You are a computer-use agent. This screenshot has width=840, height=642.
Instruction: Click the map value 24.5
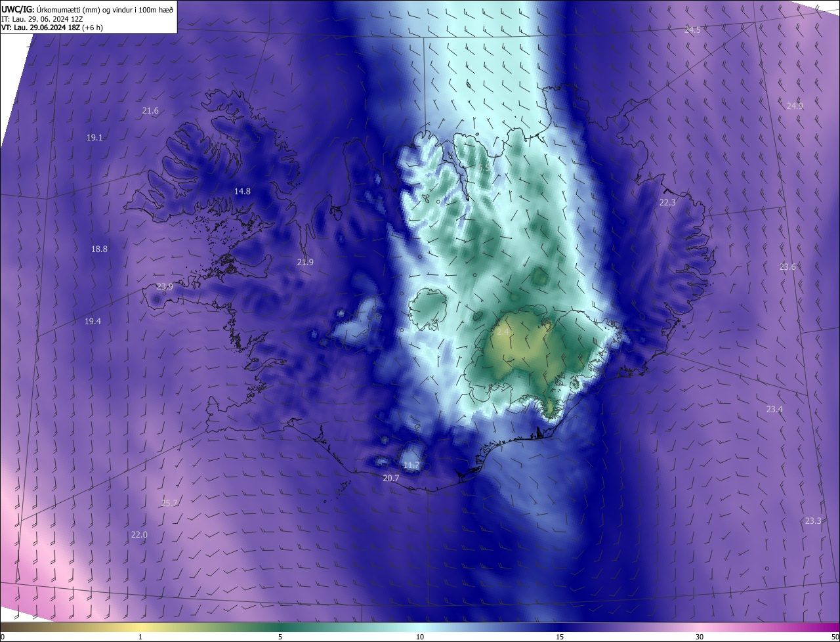692,30
